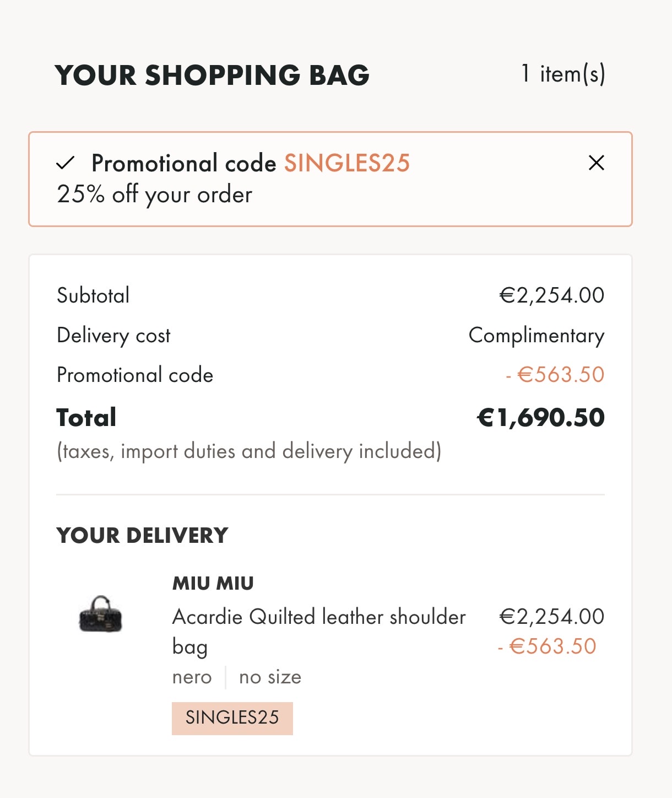Click the orange SINGLES25 code in the banner

[x=346, y=163]
